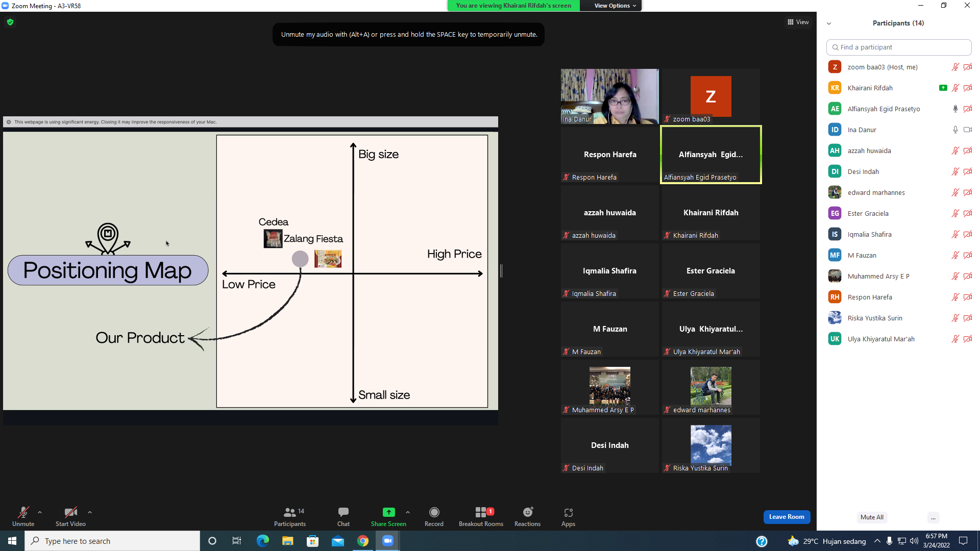Click the Leave Room button
Screen dimensions: 980x551
coord(787,517)
